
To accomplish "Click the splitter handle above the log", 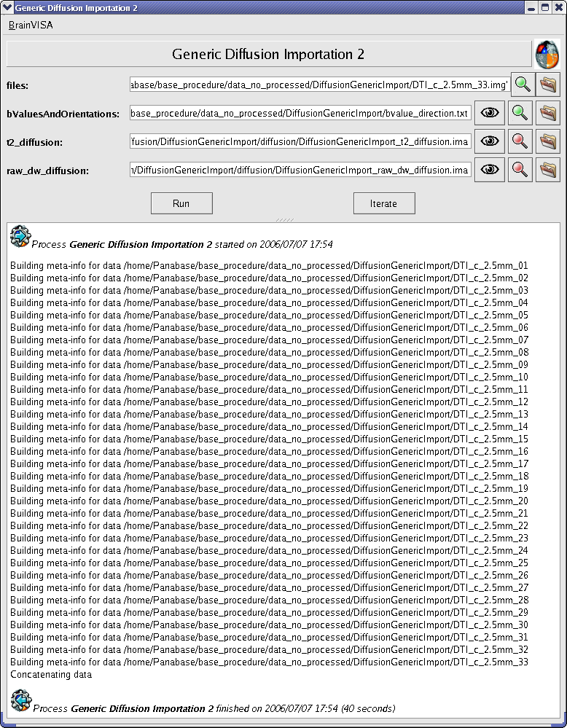I will coord(283,219).
